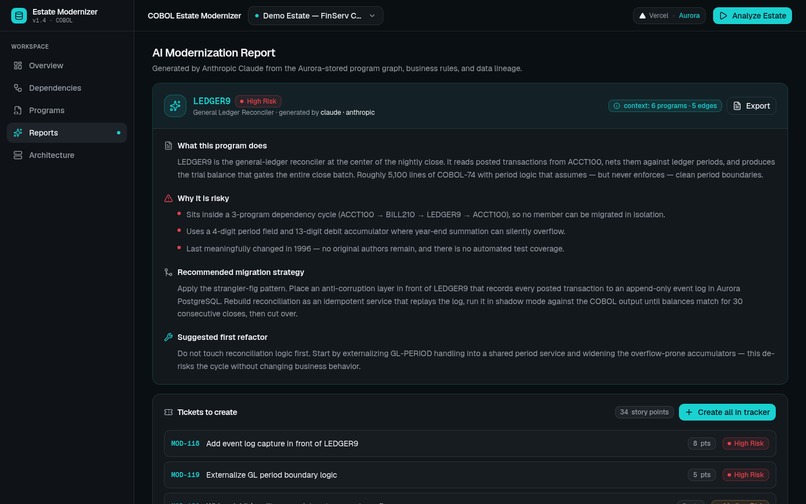
Task: Click the context: 6 programs · 5 edges badge
Action: coord(665,106)
